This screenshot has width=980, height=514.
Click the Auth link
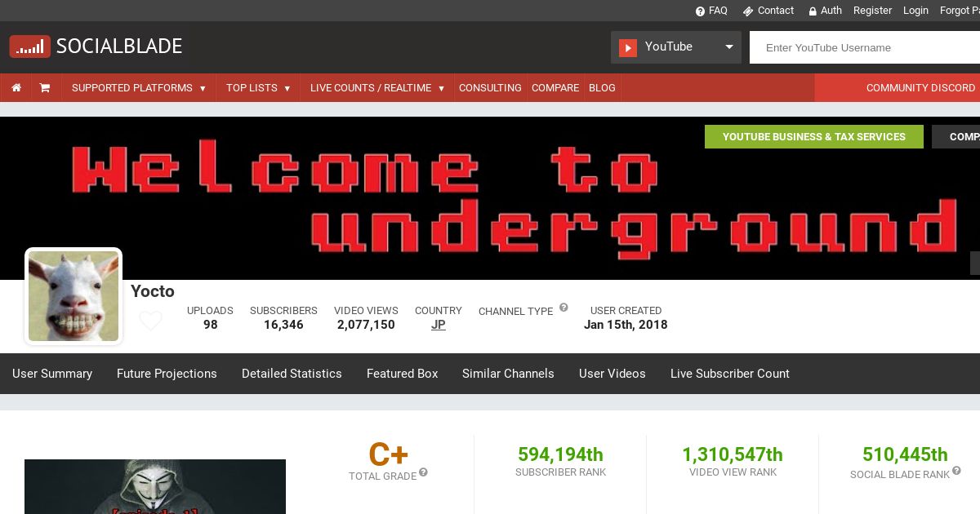point(831,11)
